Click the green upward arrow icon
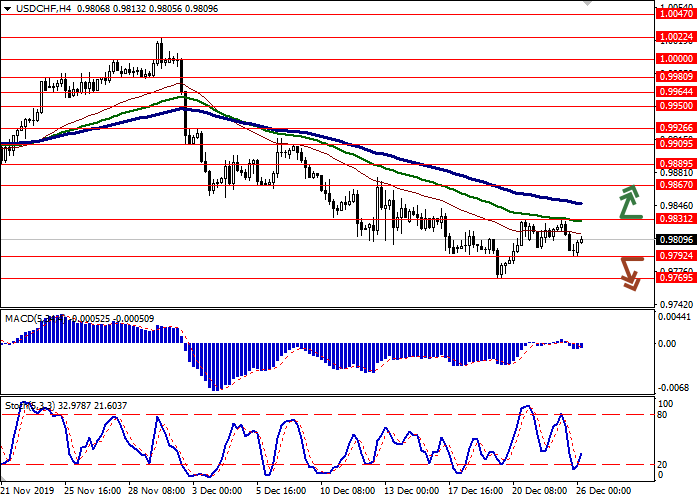 pos(628,202)
